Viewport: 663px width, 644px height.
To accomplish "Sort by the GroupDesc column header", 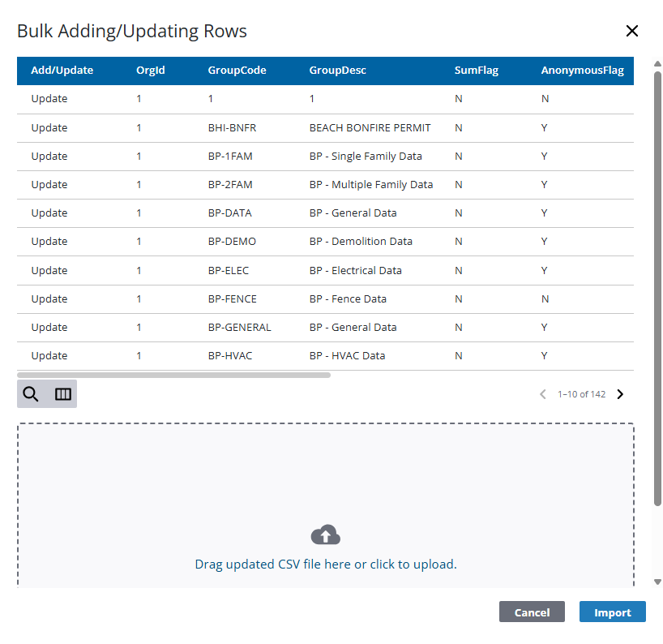I will [x=337, y=71].
